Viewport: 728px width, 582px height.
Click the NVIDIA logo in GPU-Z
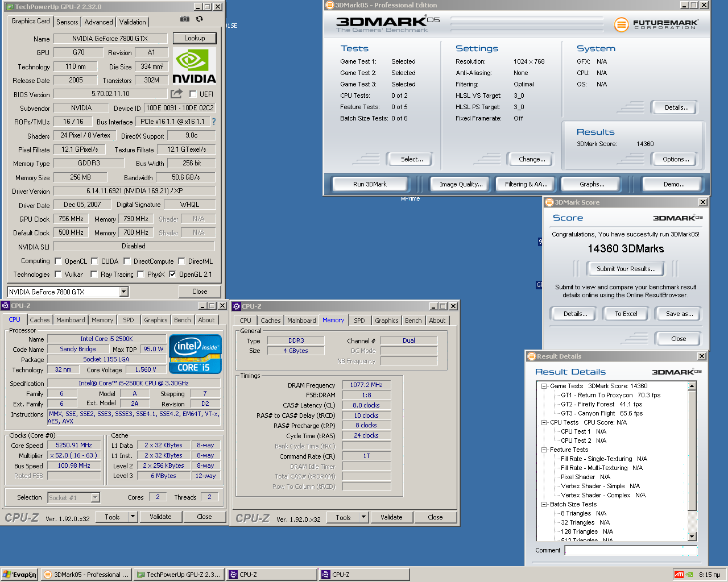pos(194,66)
